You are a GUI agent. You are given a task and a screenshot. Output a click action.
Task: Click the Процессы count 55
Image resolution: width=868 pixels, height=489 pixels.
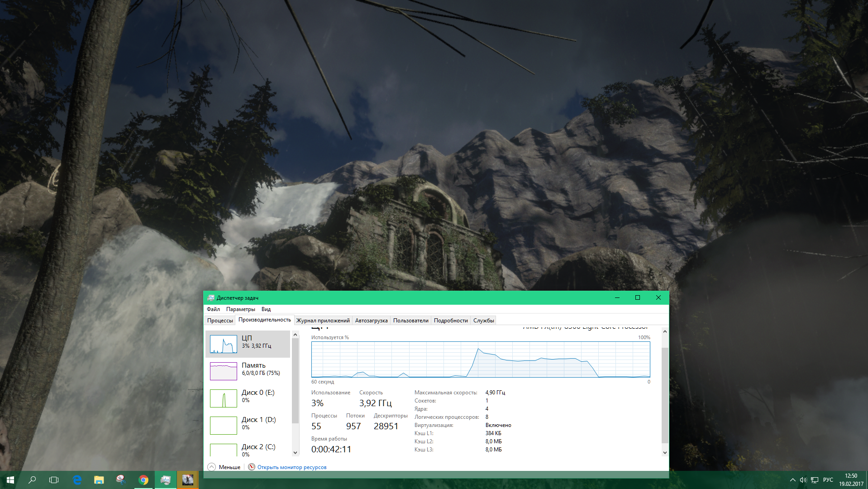(316, 426)
